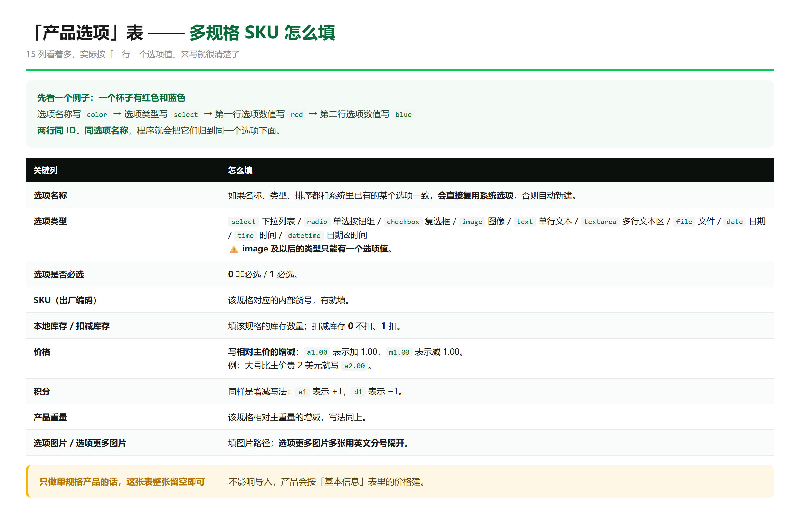The image size is (800, 532).
Task: Click the green heading '多规格 SKU 怎么填'
Action: tap(262, 33)
